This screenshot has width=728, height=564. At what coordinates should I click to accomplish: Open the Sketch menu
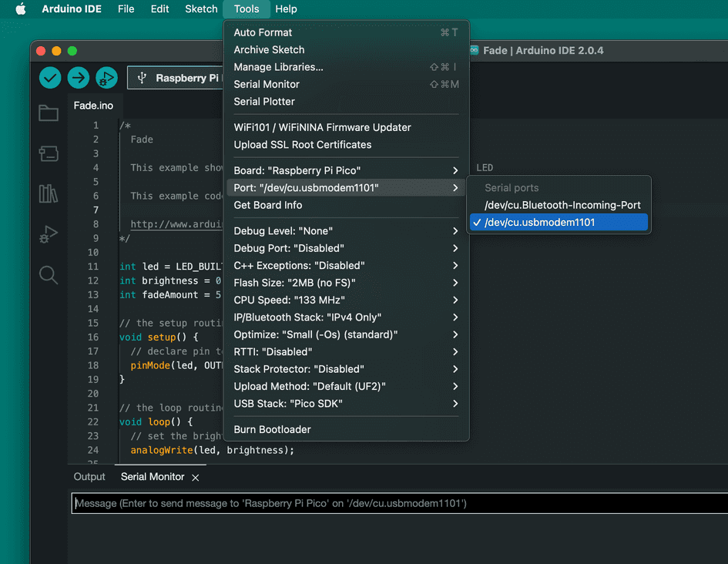tap(200, 9)
